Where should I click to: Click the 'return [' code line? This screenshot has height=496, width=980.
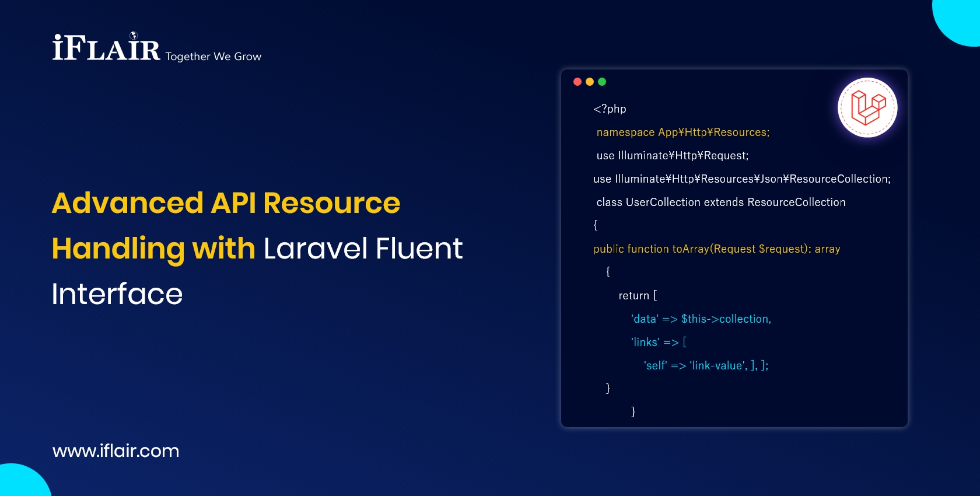point(638,296)
